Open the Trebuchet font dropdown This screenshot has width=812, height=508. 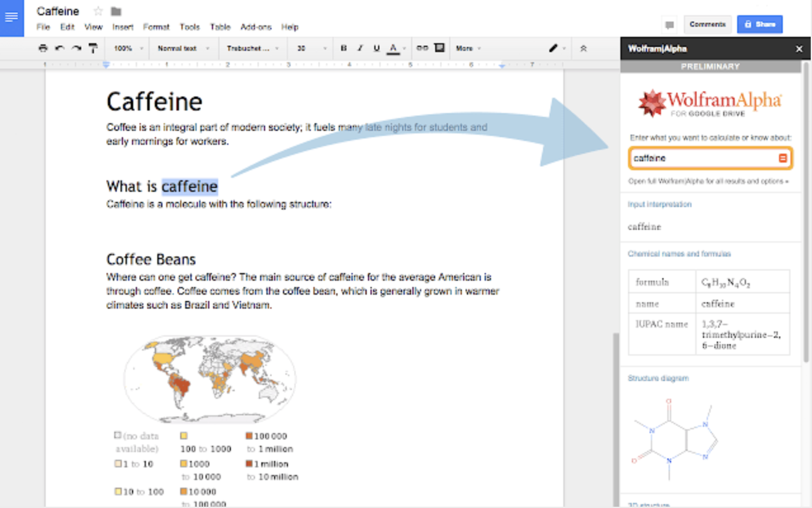(x=249, y=48)
